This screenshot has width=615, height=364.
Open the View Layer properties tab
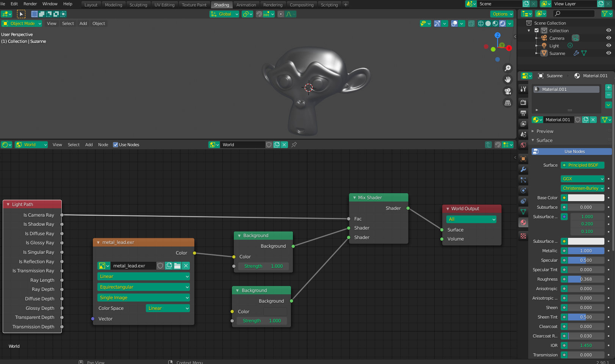[523, 123]
